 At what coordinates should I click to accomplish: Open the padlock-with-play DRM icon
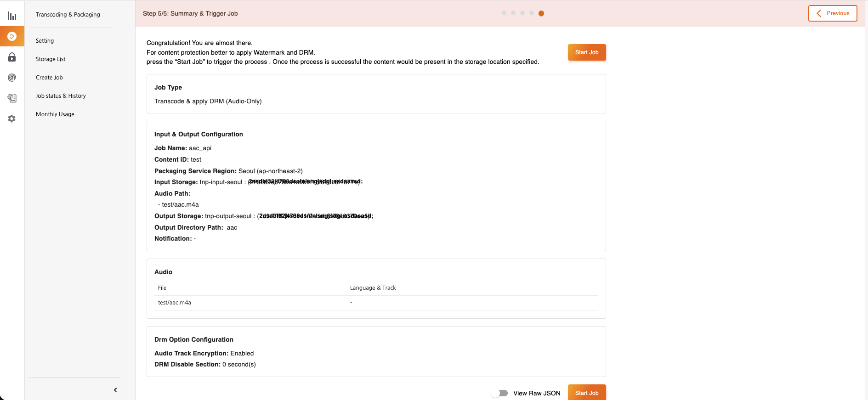12,57
